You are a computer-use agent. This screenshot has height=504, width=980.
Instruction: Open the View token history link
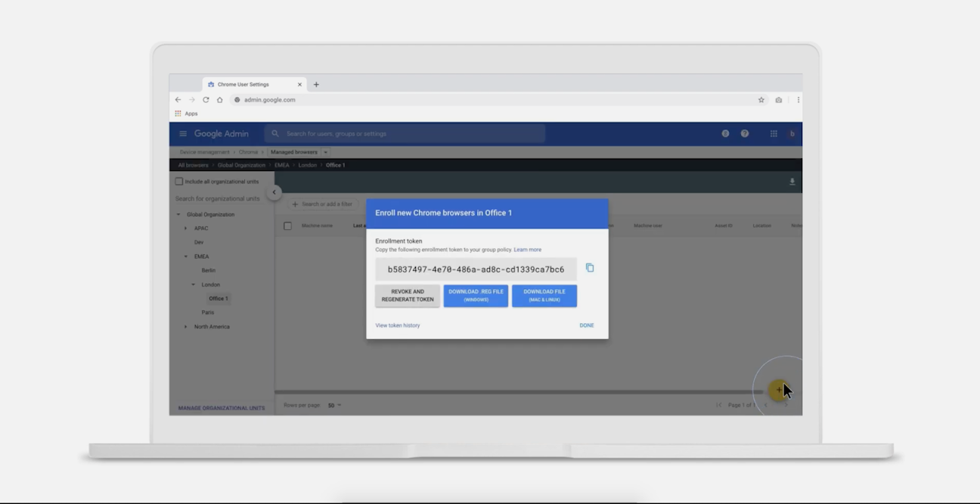tap(398, 325)
